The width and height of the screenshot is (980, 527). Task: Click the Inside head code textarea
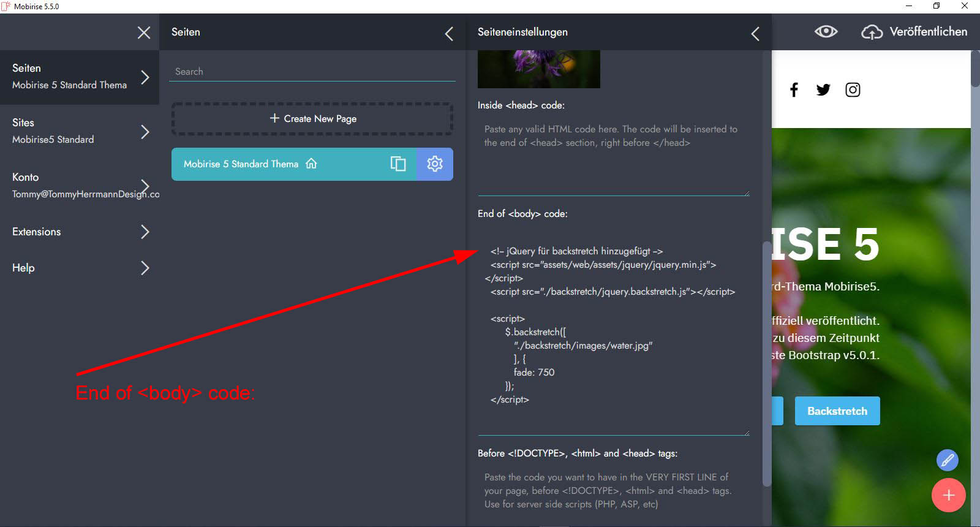612,158
